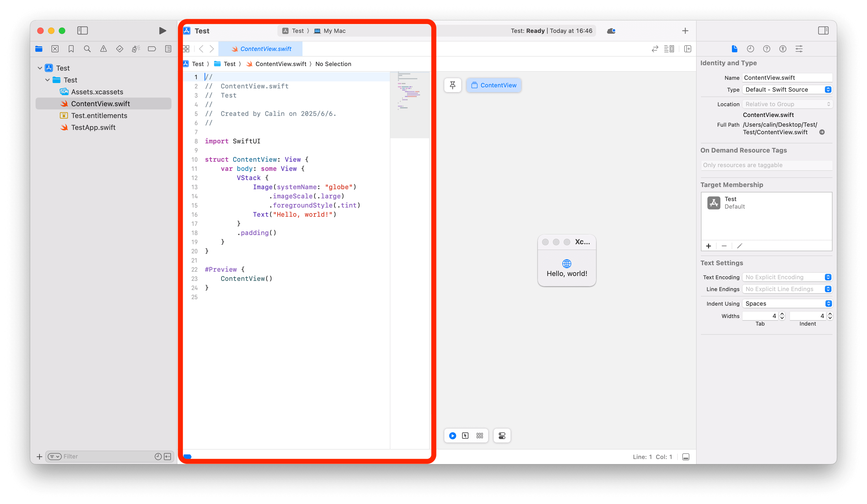
Task: Run the project with the Play button
Action: click(162, 31)
